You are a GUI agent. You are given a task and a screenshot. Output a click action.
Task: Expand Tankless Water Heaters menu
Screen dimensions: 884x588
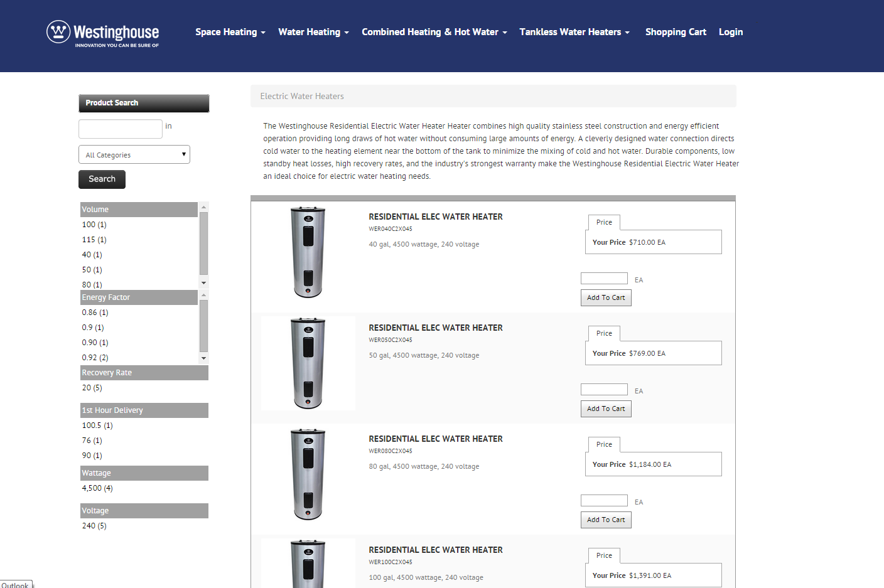(x=574, y=32)
